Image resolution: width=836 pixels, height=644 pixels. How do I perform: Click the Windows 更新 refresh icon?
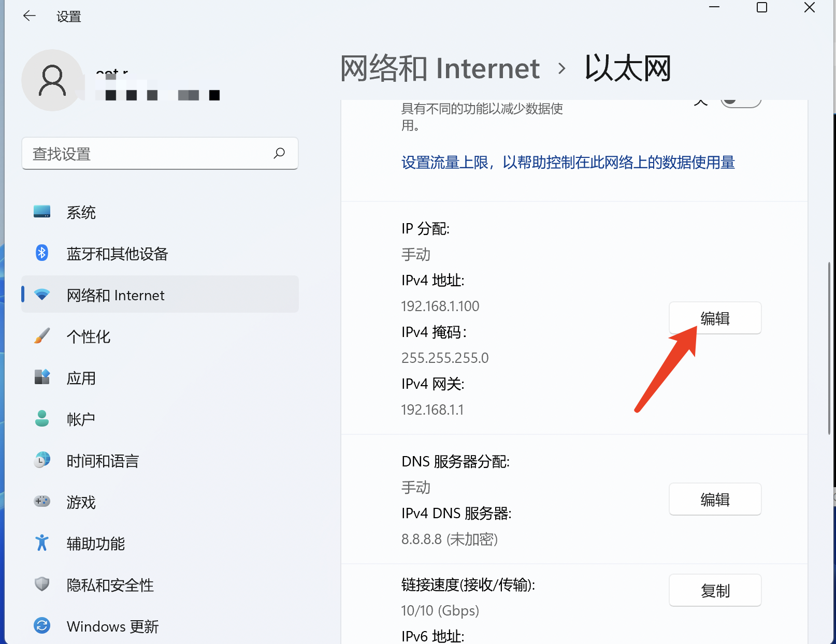coord(41,626)
